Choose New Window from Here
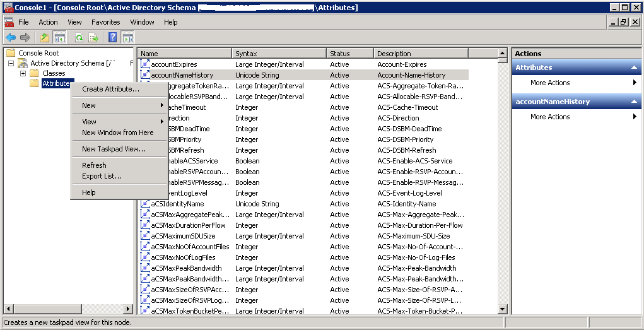 (119, 133)
